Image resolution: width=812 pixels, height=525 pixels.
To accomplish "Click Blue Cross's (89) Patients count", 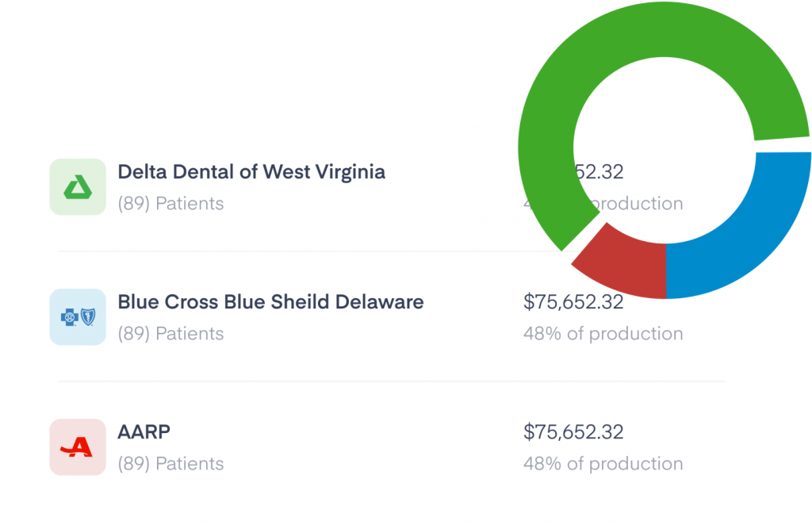I will click(x=171, y=333).
